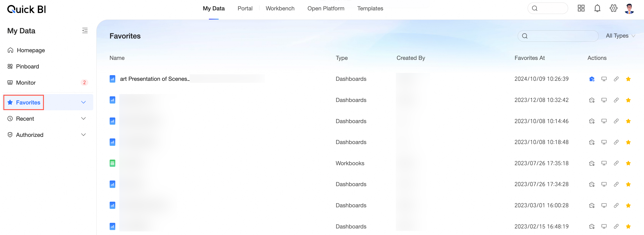Image resolution: width=644 pixels, height=235 pixels.
Task: Set homepage icon for 2023/07/26 17:34:28 row
Action: coord(592,184)
